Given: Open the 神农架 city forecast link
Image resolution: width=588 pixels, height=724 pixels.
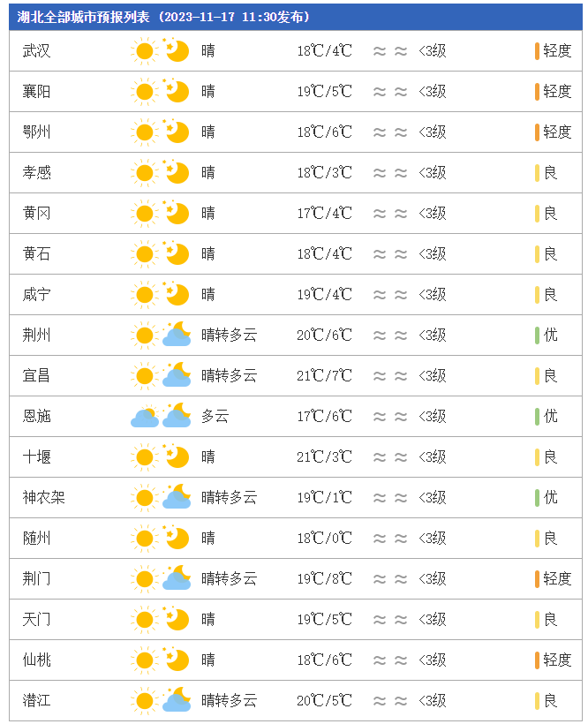Looking at the screenshot, I should 44,498.
